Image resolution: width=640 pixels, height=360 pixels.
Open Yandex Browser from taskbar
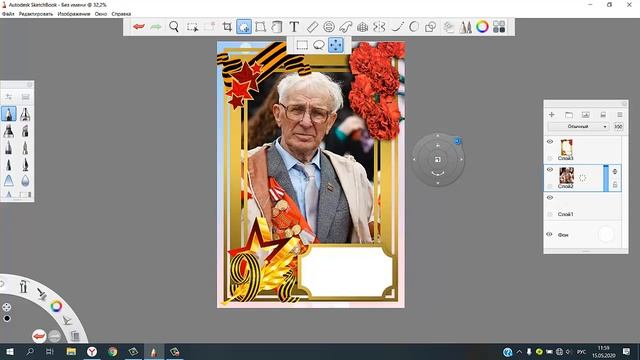click(92, 351)
